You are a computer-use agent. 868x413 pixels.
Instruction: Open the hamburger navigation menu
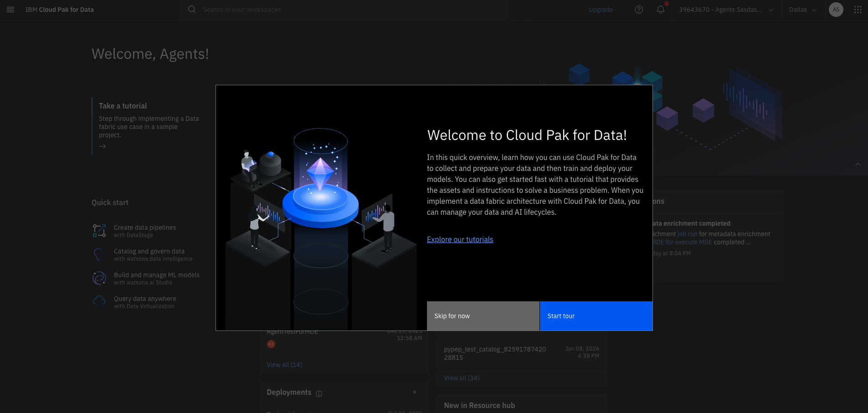(10, 10)
